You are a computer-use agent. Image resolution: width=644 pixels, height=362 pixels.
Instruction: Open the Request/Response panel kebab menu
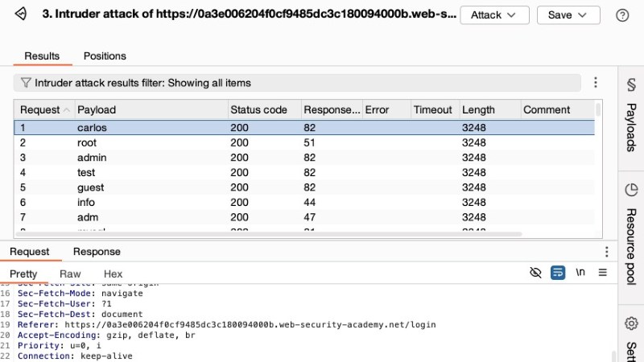pyautogui.click(x=606, y=252)
